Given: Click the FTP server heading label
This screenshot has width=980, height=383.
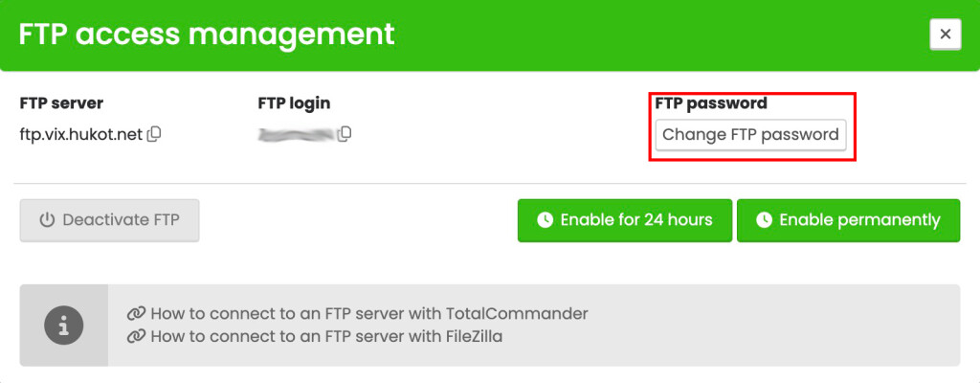Looking at the screenshot, I should pos(61,103).
